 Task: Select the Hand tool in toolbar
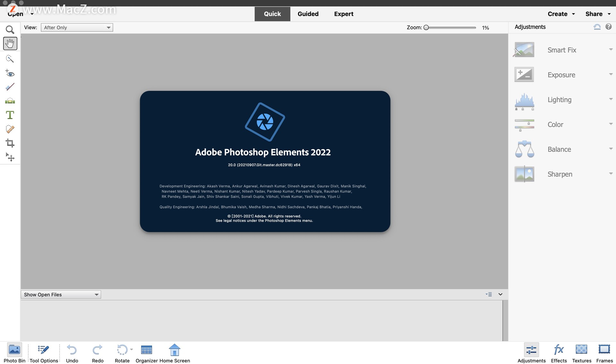tap(10, 43)
